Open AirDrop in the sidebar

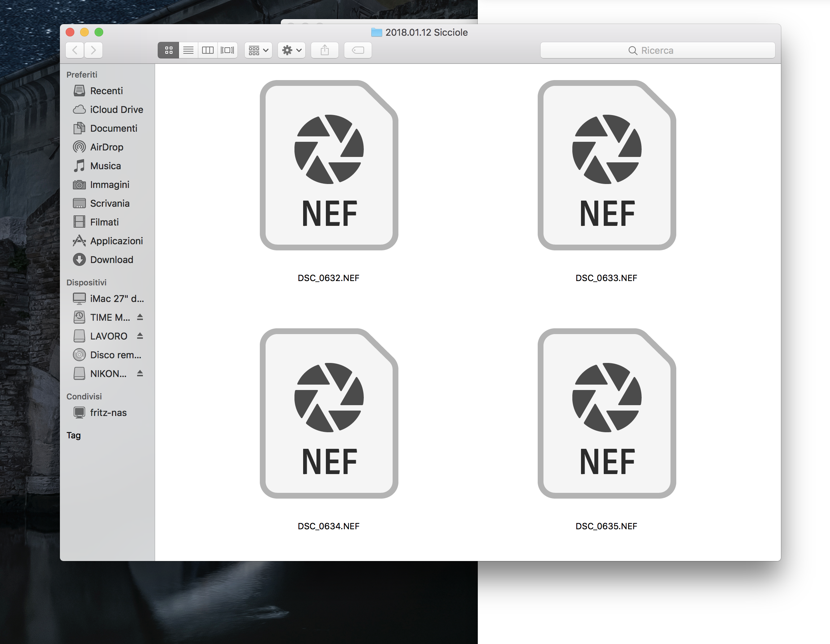[x=106, y=147]
